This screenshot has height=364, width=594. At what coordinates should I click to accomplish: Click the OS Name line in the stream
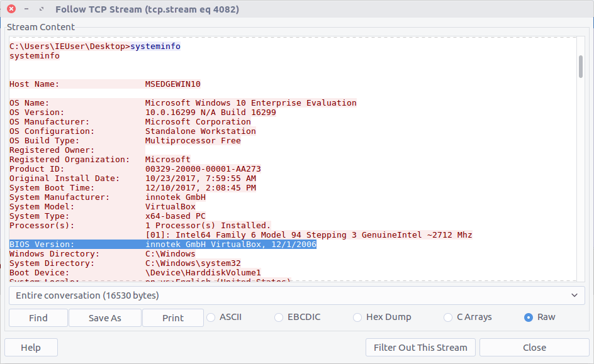(x=182, y=103)
